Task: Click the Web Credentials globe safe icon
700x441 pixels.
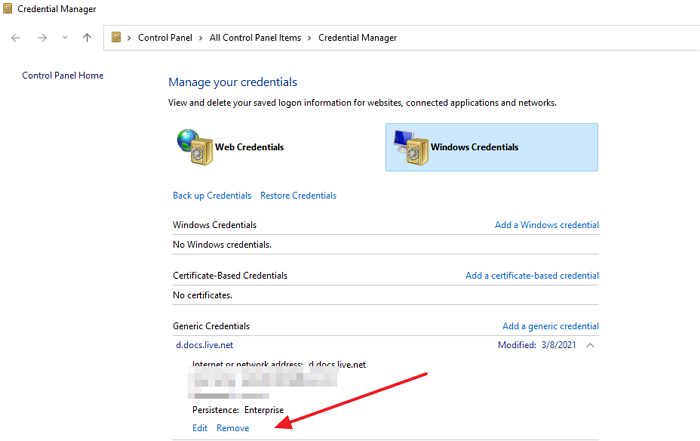Action: pos(195,147)
